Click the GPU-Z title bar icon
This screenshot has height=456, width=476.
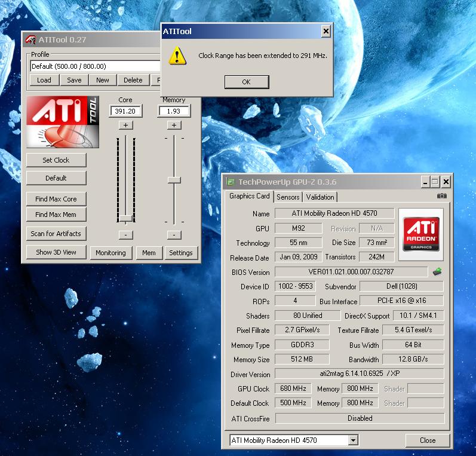click(231, 182)
